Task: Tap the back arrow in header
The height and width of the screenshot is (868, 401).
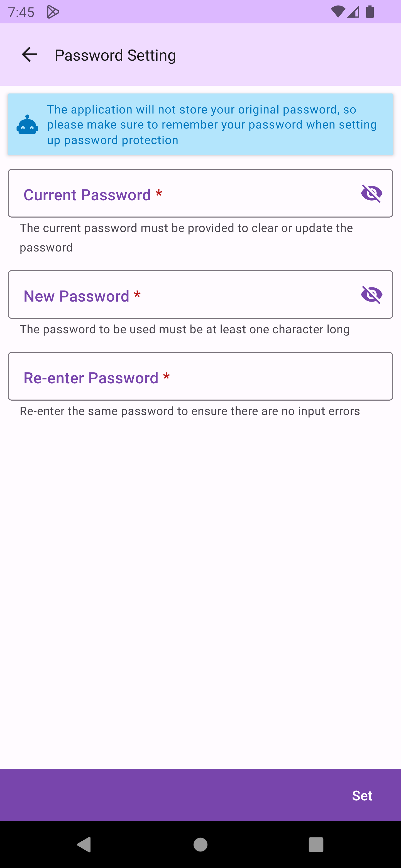Action: [x=29, y=55]
